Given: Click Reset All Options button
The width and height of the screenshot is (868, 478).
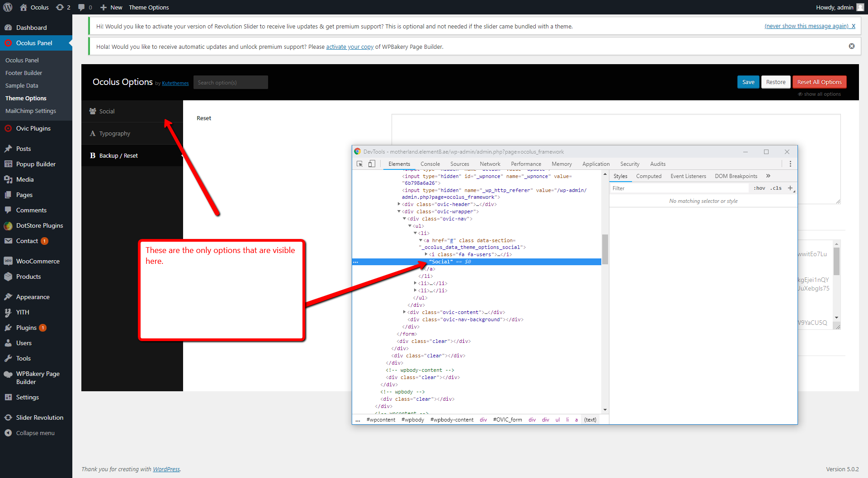Looking at the screenshot, I should coord(819,82).
